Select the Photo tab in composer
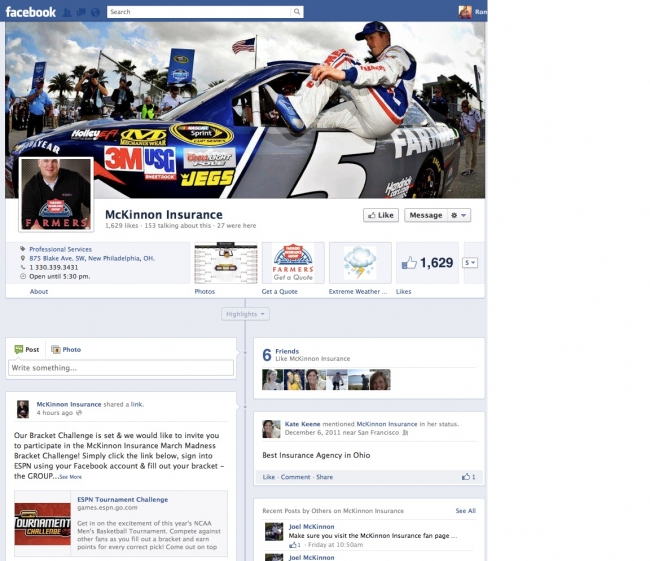Viewport: 650px width, 561px height. (66, 350)
